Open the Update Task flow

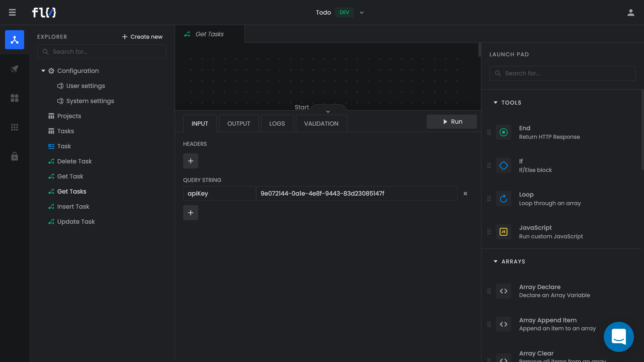76,222
